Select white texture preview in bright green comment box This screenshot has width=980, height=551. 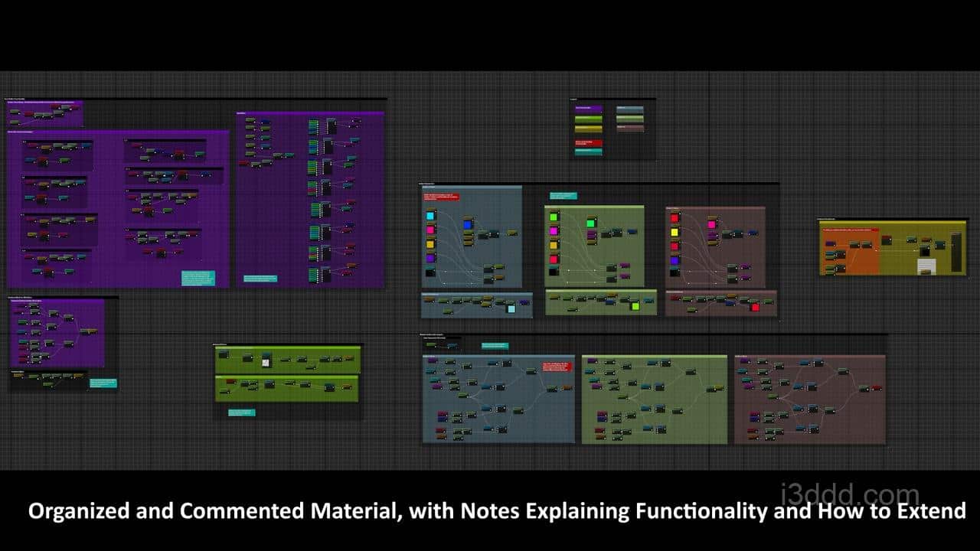pyautogui.click(x=266, y=362)
